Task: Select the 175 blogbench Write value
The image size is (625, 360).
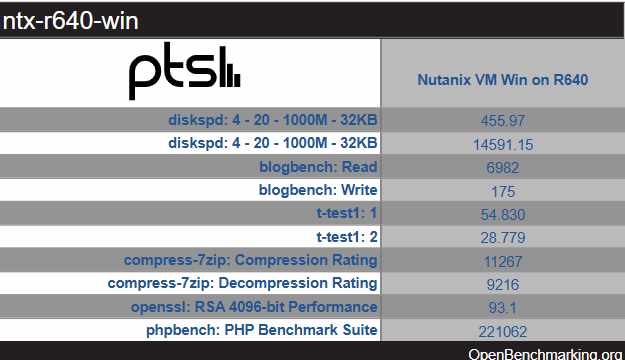Action: click(503, 192)
